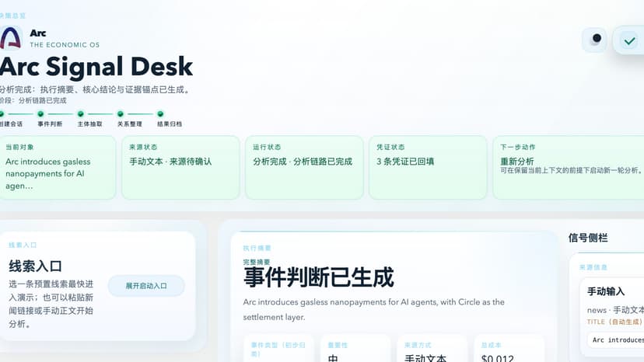Click the green checkmark button
The width and height of the screenshot is (644, 362).
tap(628, 40)
